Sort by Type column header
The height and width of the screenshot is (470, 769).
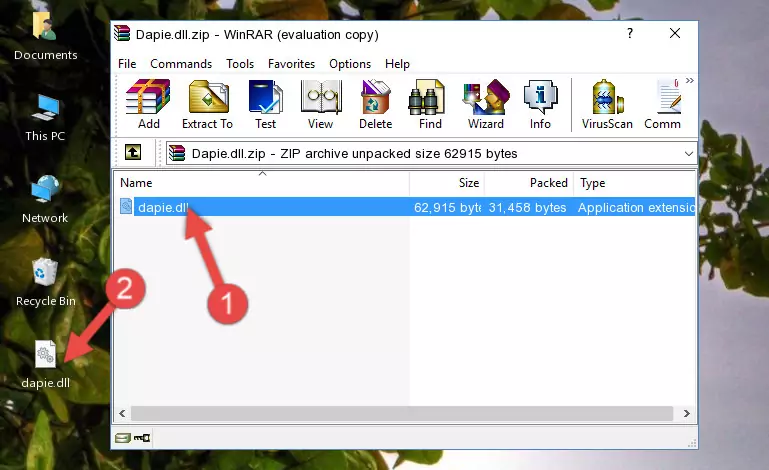point(634,183)
